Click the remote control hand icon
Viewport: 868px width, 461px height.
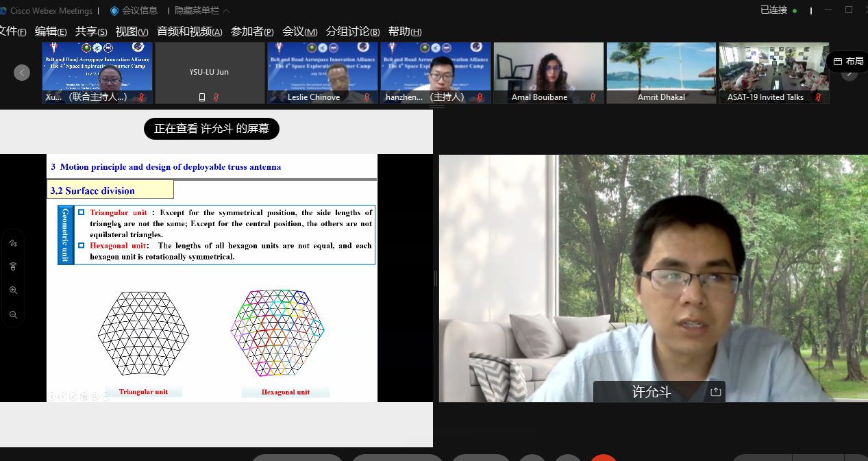13,266
